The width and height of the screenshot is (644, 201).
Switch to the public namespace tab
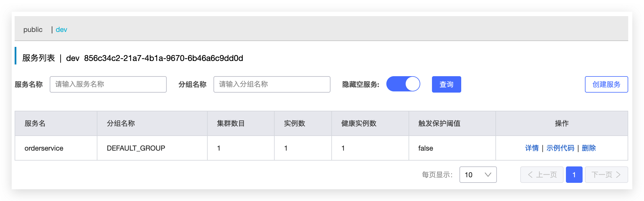(x=33, y=30)
